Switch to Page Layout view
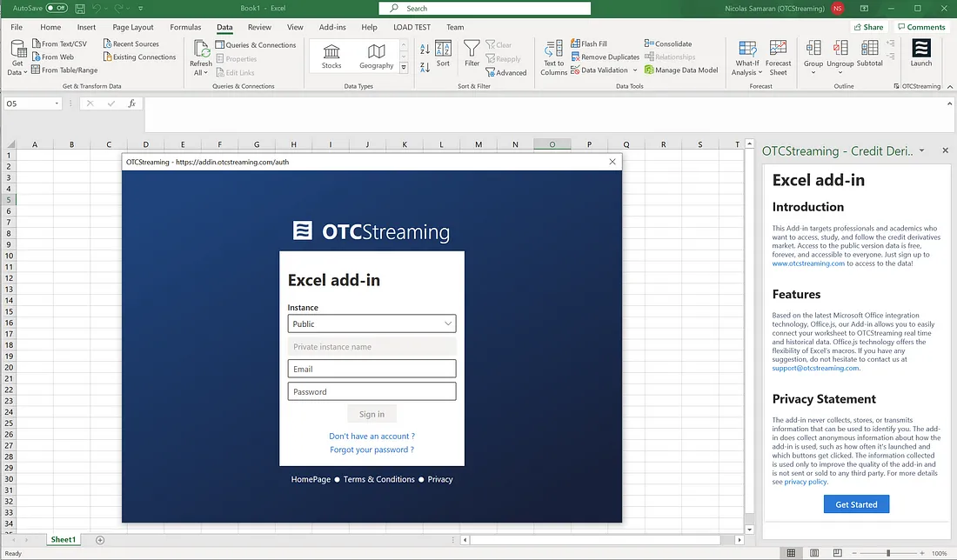 pos(814,553)
